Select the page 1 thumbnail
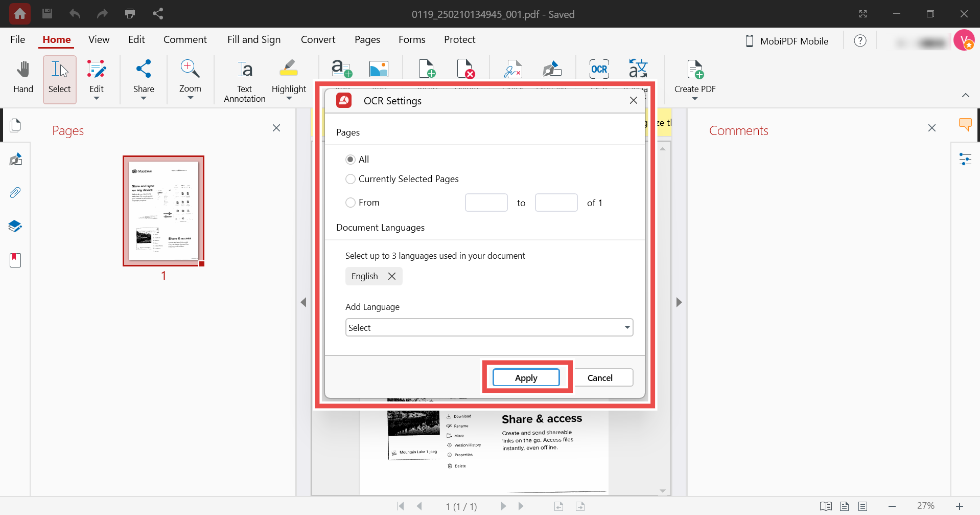980x515 pixels. tap(163, 211)
